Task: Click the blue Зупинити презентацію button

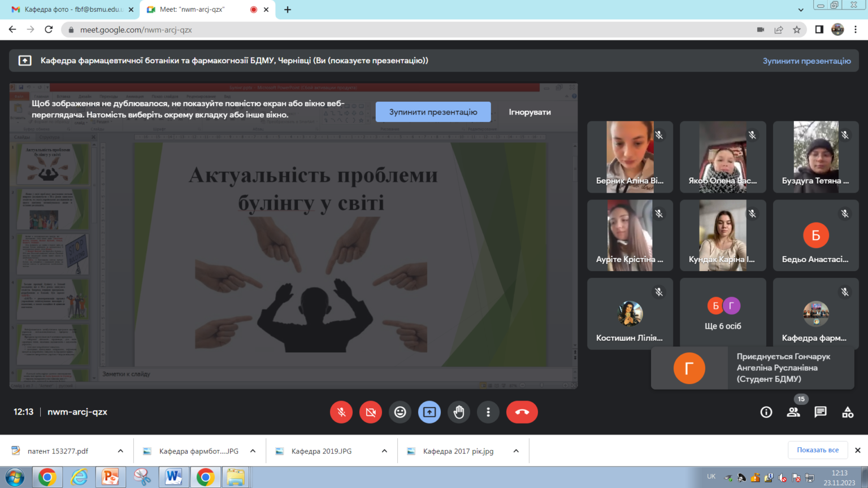Action: (433, 112)
